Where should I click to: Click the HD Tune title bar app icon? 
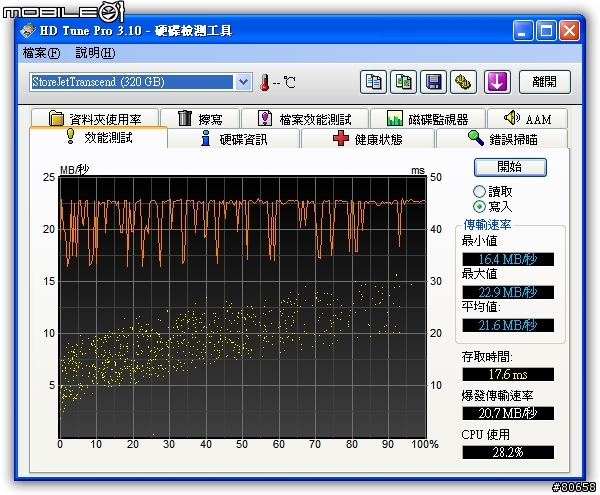pyautogui.click(x=28, y=31)
